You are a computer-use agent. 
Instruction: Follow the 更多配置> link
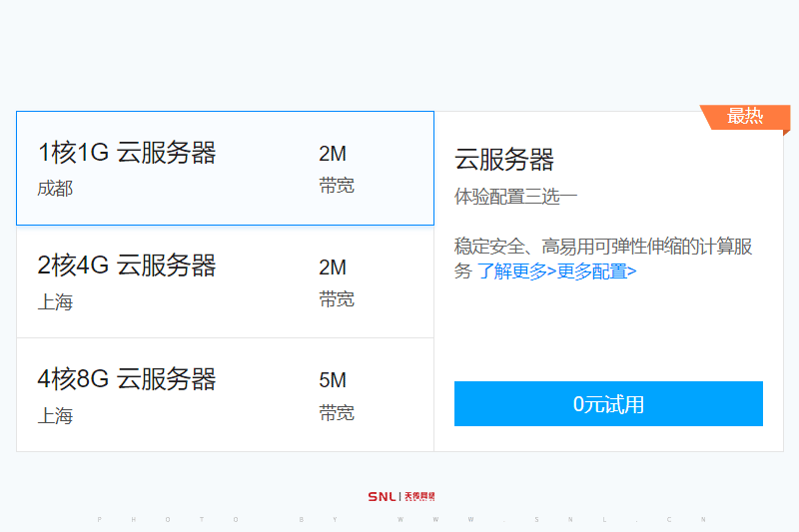click(596, 271)
